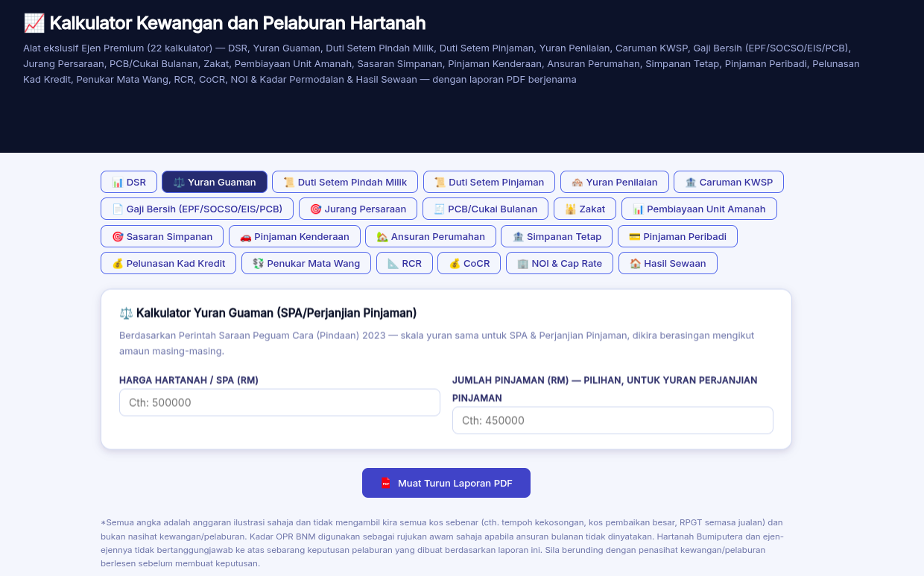Select Gaji Bersih (EPF/SOCSO/EIS/PCB) tab
The width and height of the screenshot is (924, 576).
[x=197, y=209]
